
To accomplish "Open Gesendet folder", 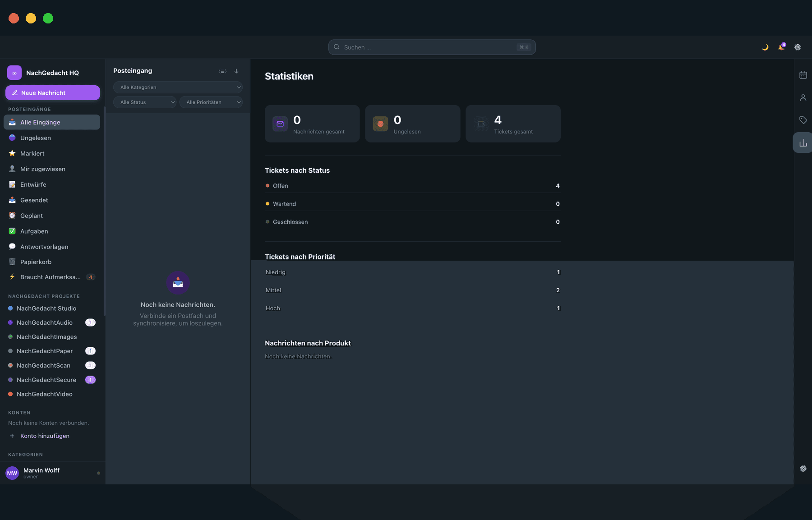I will (52, 200).
